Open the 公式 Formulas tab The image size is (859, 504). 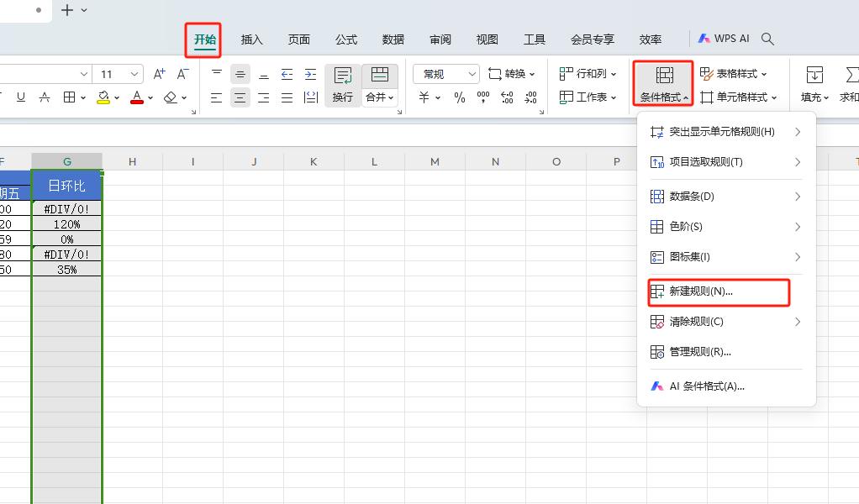[346, 39]
